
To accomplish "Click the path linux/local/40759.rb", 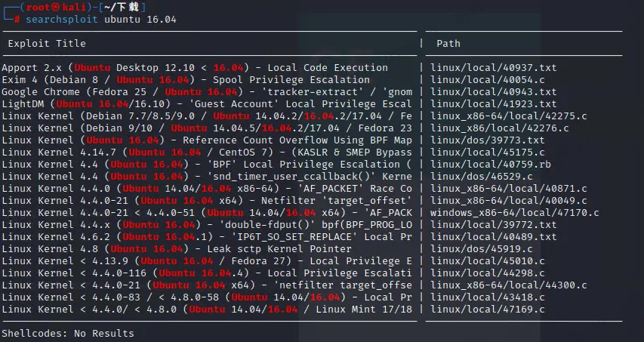I will [491, 165].
